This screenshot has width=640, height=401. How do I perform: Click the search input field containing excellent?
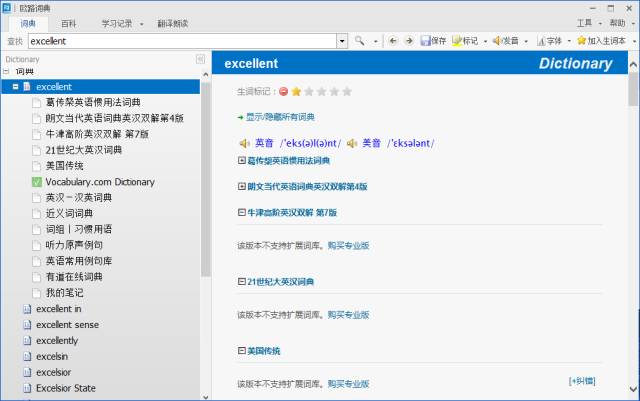pyautogui.click(x=182, y=41)
